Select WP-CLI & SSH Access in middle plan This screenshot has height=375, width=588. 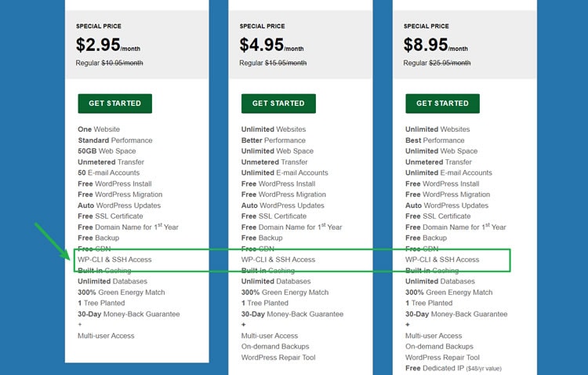[278, 260]
